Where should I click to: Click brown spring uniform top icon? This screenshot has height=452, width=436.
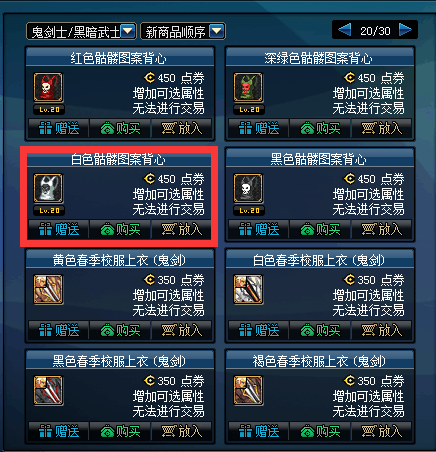pyautogui.click(x=248, y=390)
